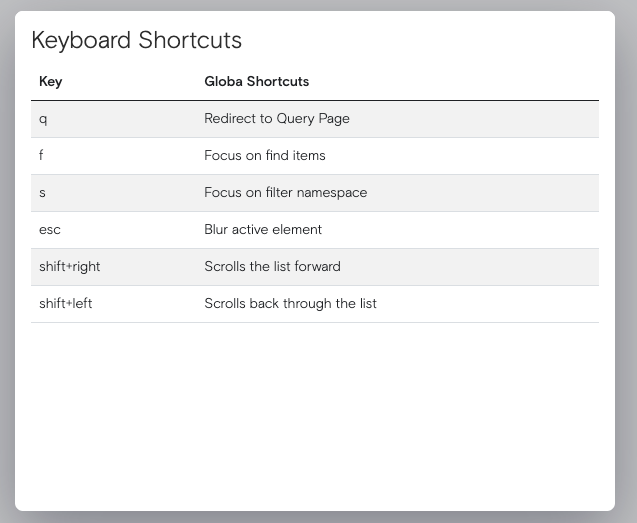Select the 'esc' key cell
The image size is (637, 523).
(50, 230)
